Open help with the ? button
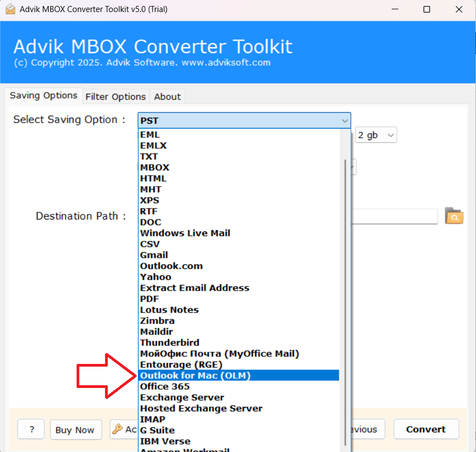 point(31,429)
